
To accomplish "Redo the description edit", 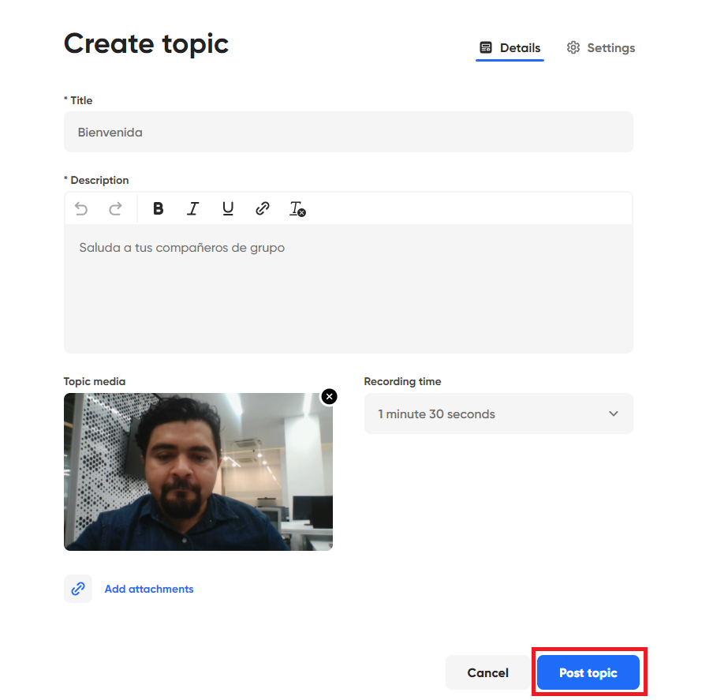I will 115,208.
